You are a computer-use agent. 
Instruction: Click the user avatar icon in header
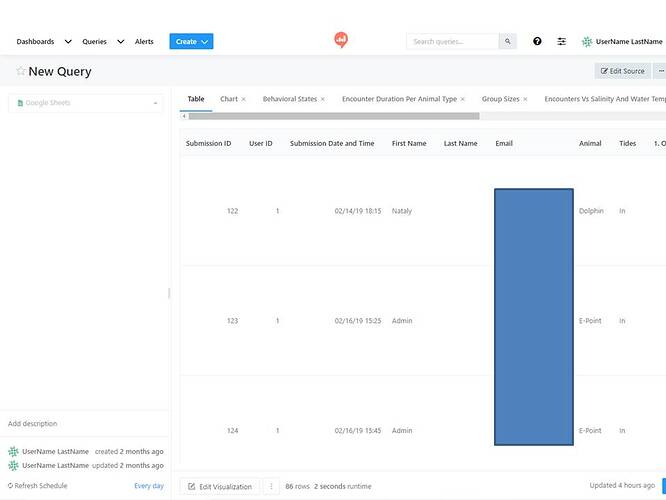pyautogui.click(x=587, y=42)
